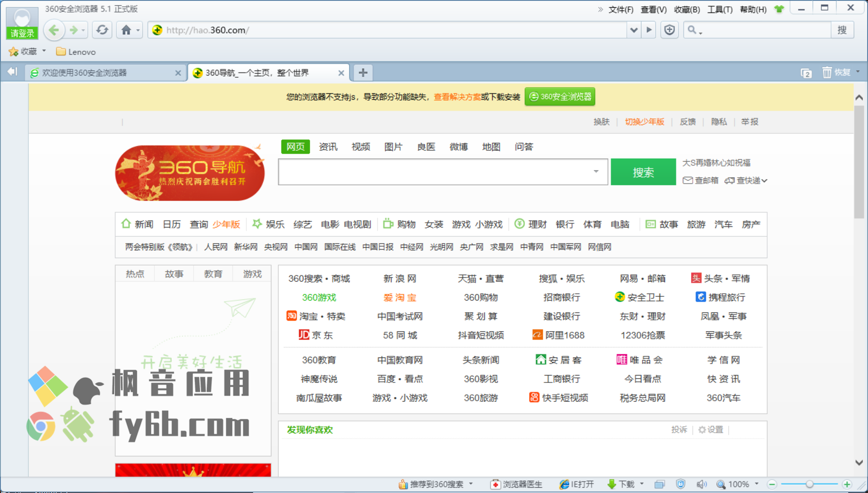Click the page scrollbar down arrow
Screen dimensions: 868x493
[x=859, y=462]
